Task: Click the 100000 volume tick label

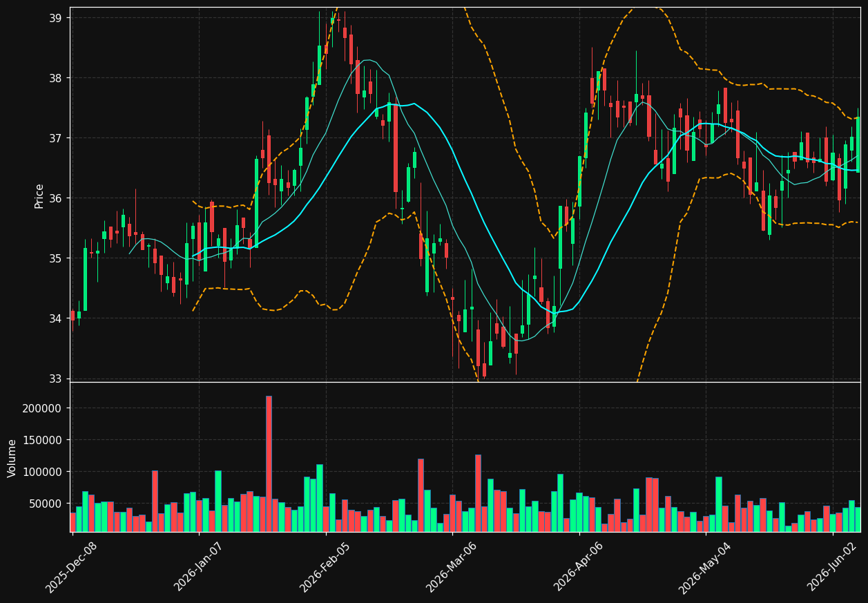Action: 43,472
